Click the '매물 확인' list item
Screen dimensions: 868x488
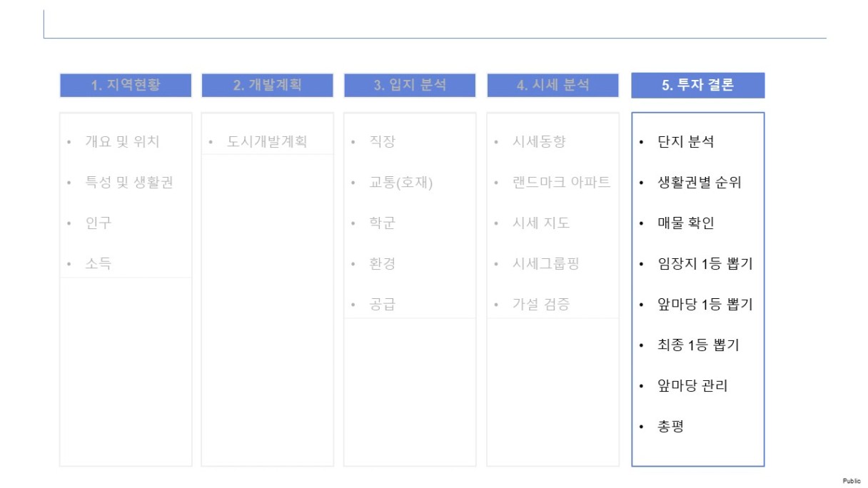[685, 223]
